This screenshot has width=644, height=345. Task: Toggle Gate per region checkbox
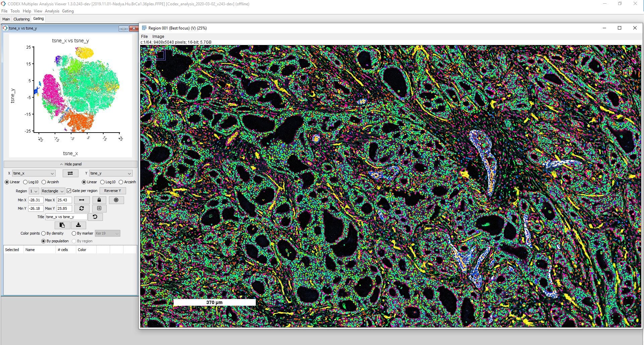click(69, 191)
